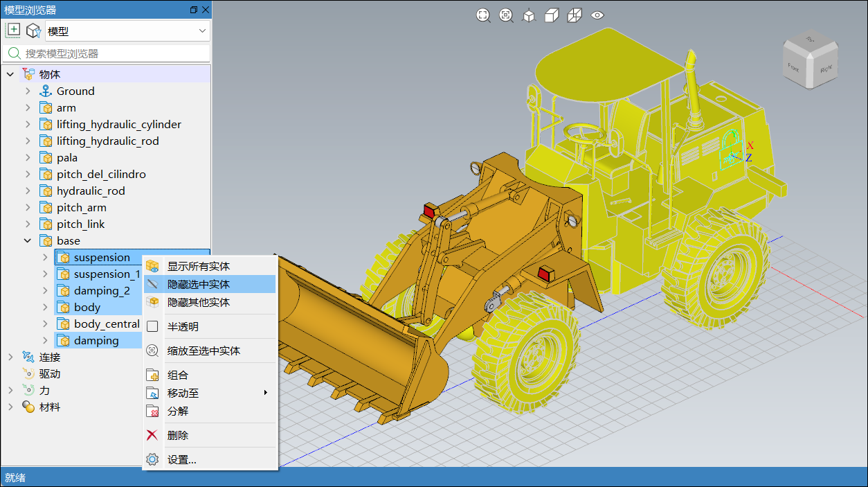Viewport: 868px width, 487px height.
Task: Select the wireframe cube display icon
Action: (x=575, y=15)
